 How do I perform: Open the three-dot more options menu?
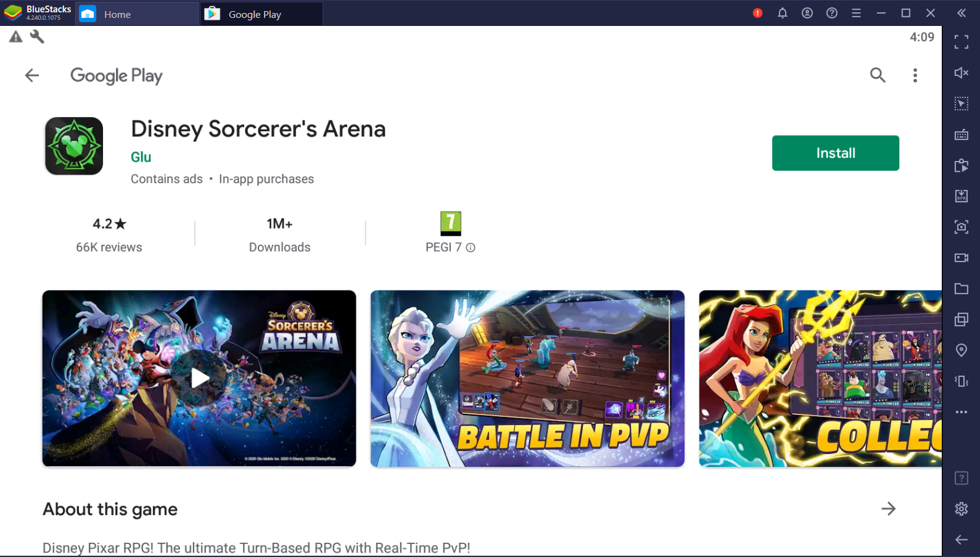(x=915, y=75)
